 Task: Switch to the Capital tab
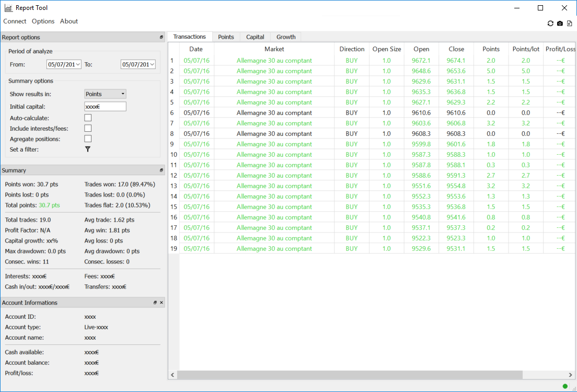point(255,37)
